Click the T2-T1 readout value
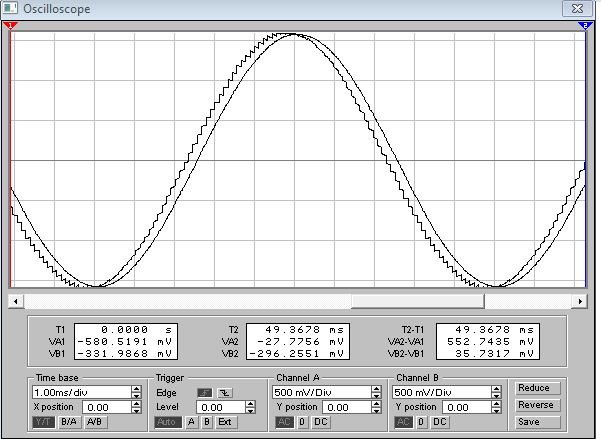The height and width of the screenshot is (439, 601). [x=495, y=330]
